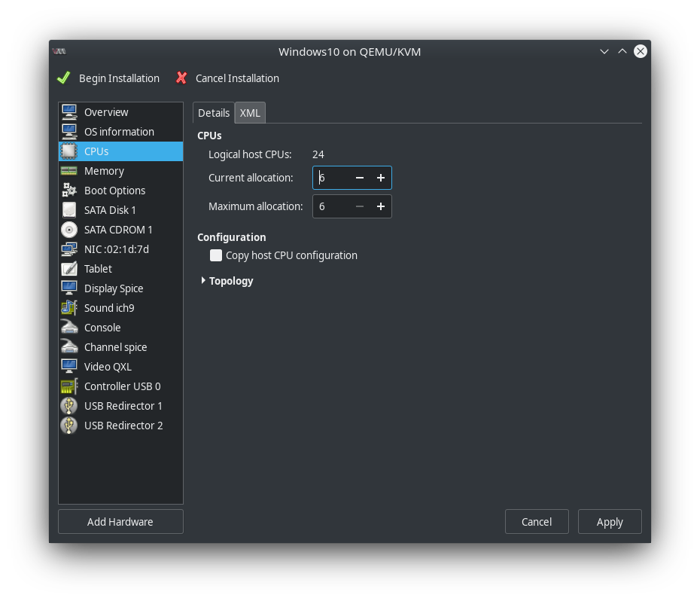Open the Boot Options gears icon
700x601 pixels.
pyautogui.click(x=69, y=191)
